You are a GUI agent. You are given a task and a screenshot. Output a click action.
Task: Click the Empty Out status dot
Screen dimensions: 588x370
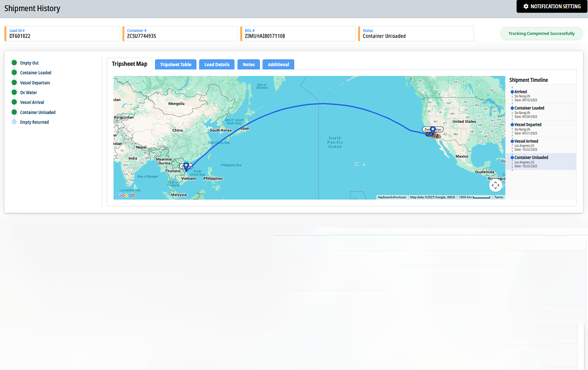14,63
